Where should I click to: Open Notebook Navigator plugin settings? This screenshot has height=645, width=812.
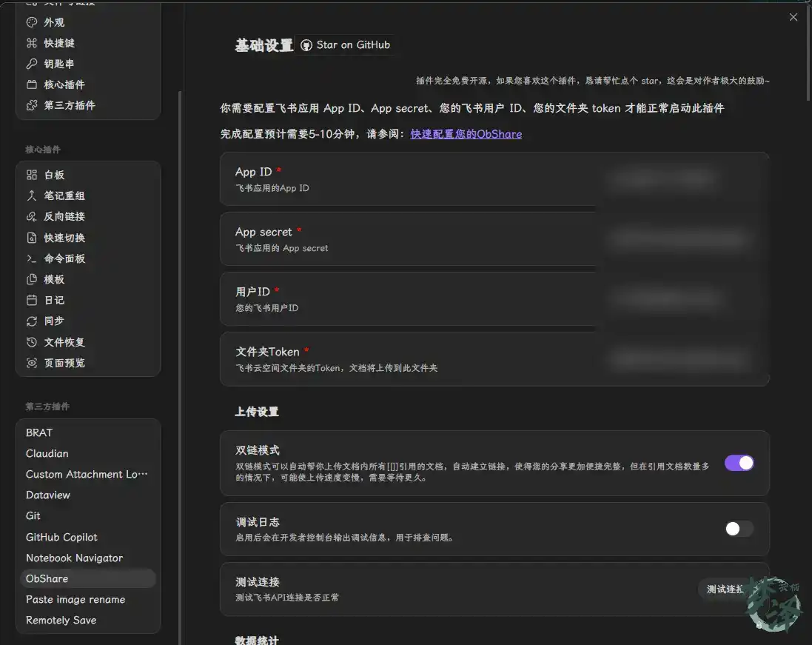(x=88, y=558)
